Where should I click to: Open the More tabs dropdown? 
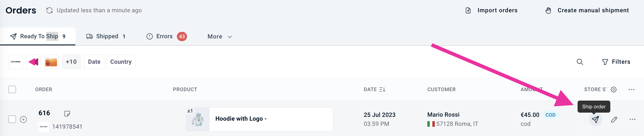220,37
